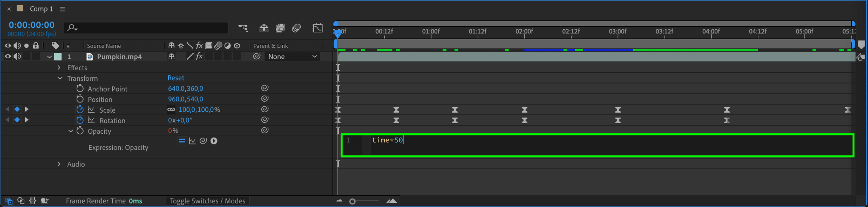Click Opacity stopwatch icon
This screenshot has height=207, width=868.
pyautogui.click(x=80, y=131)
